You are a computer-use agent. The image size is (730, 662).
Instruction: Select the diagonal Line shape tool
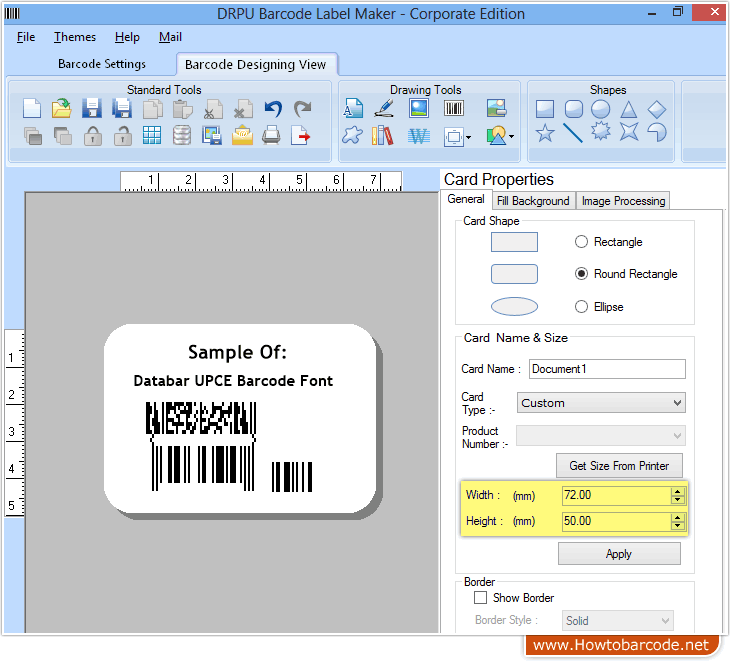(x=573, y=133)
